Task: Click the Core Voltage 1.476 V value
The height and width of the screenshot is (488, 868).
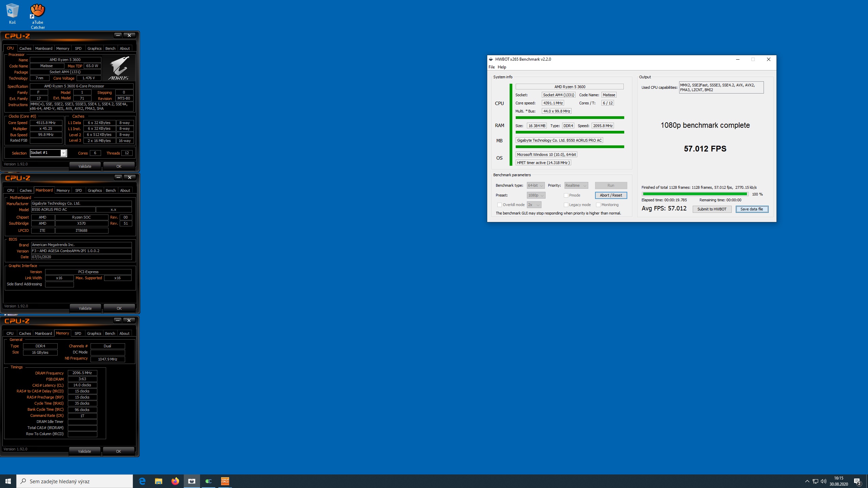Action: 88,78
